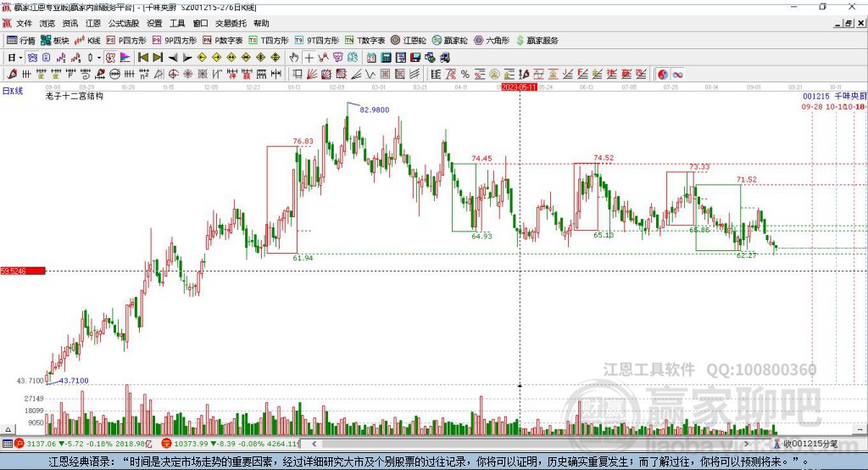The height and width of the screenshot is (470, 868).
Task: Select the circular target cycle tool
Action: [x=173, y=75]
